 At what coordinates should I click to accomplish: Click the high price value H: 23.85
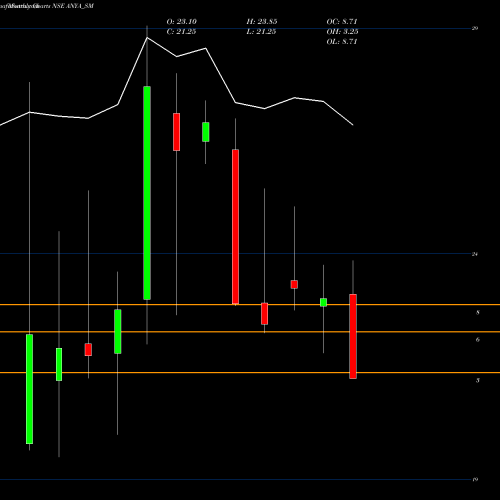point(262,22)
